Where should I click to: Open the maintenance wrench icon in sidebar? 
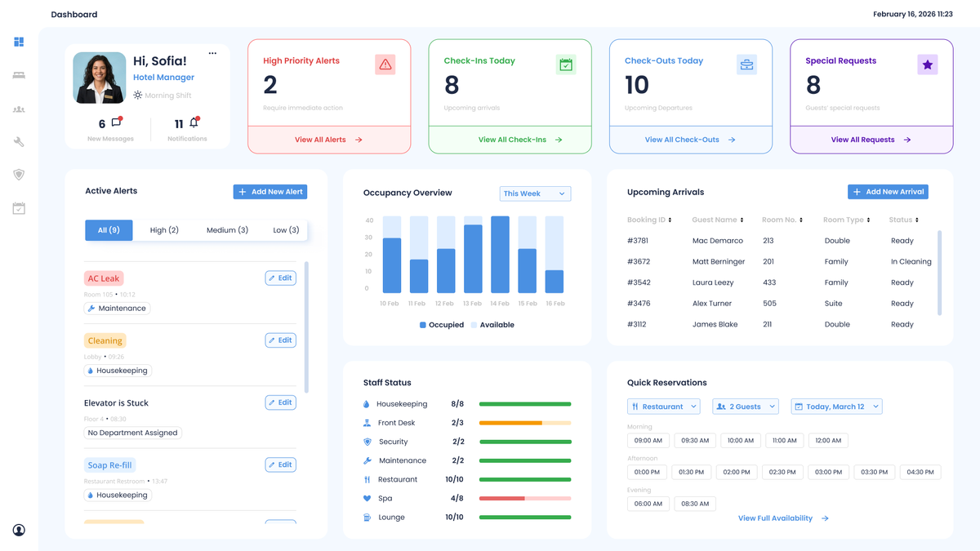click(x=19, y=142)
